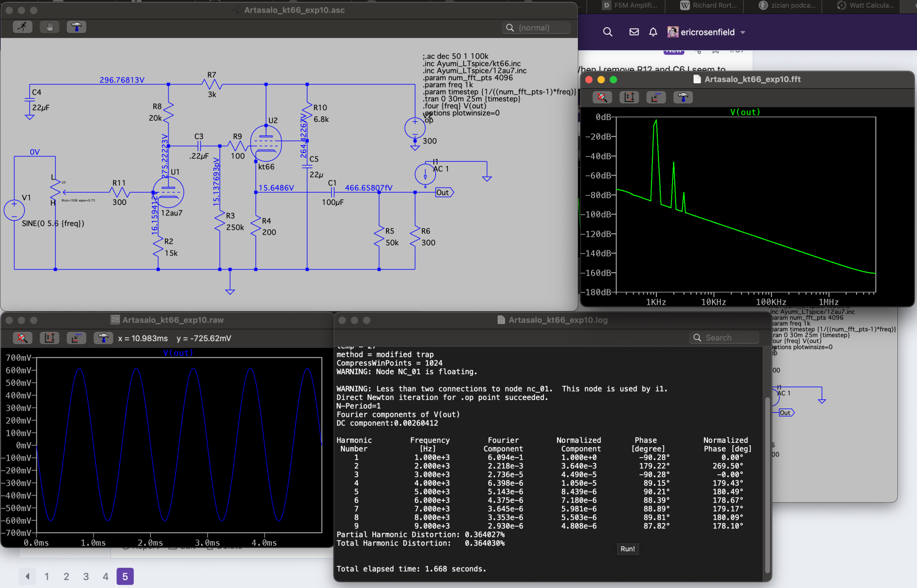The height and width of the screenshot is (588, 917).
Task: Click the C1 100µF capacitor
Action: click(x=332, y=193)
